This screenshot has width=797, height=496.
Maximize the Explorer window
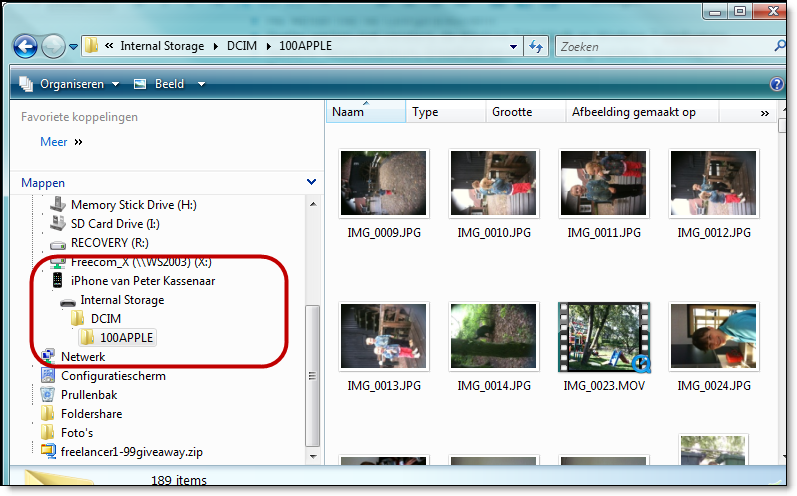pos(740,11)
